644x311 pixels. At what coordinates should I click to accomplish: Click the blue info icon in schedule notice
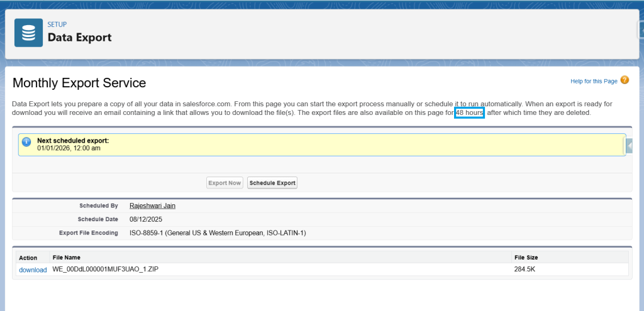point(26,142)
